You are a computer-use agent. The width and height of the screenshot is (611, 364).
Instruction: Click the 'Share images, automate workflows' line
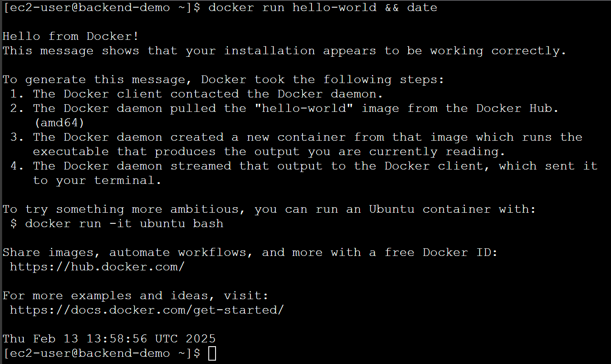pos(250,253)
